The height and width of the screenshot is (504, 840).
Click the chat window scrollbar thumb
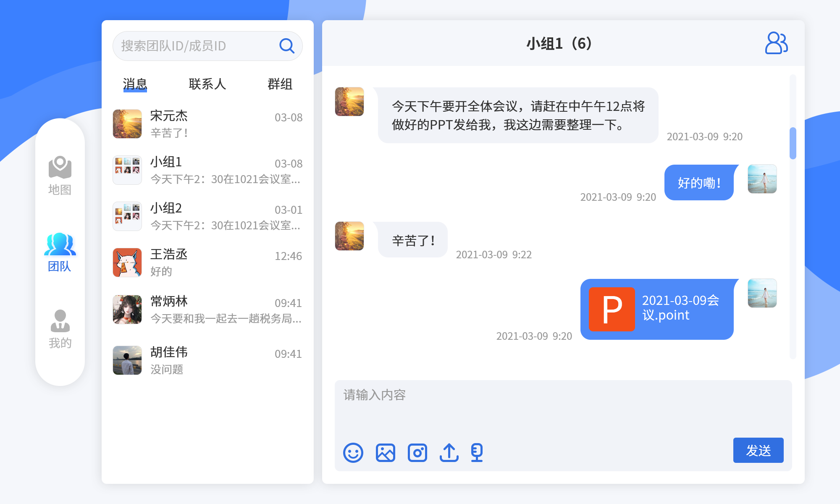pyautogui.click(x=793, y=143)
